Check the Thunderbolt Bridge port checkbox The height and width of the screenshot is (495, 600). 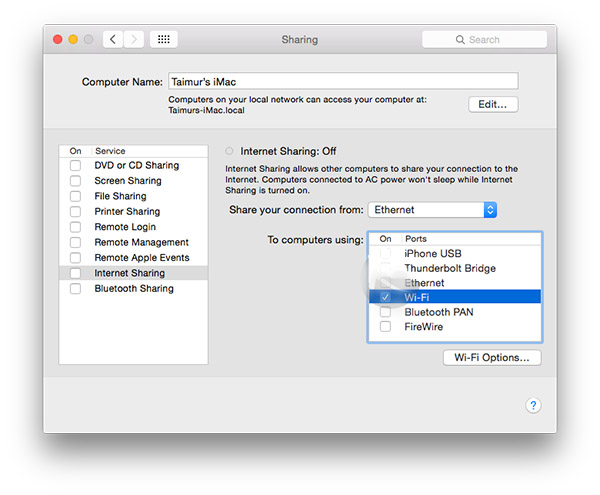[x=385, y=268]
